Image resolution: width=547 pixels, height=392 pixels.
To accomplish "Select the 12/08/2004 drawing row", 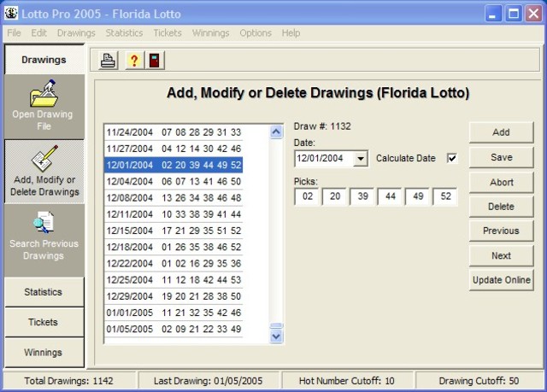I will pos(174,198).
